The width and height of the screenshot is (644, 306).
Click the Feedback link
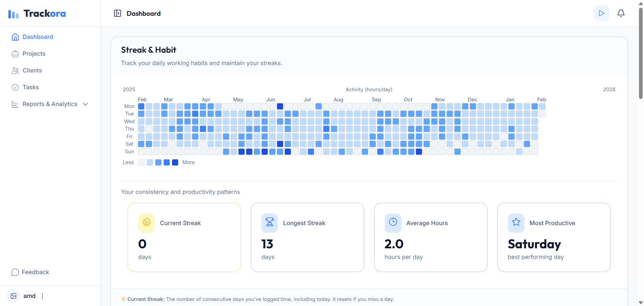click(35, 272)
